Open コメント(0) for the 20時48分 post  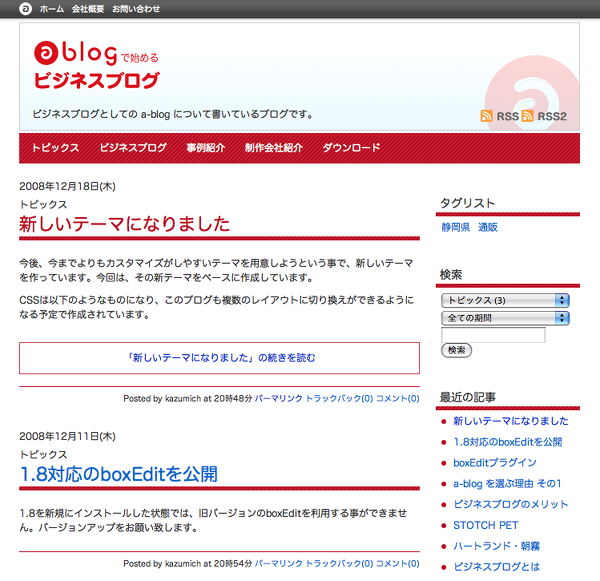(x=398, y=398)
